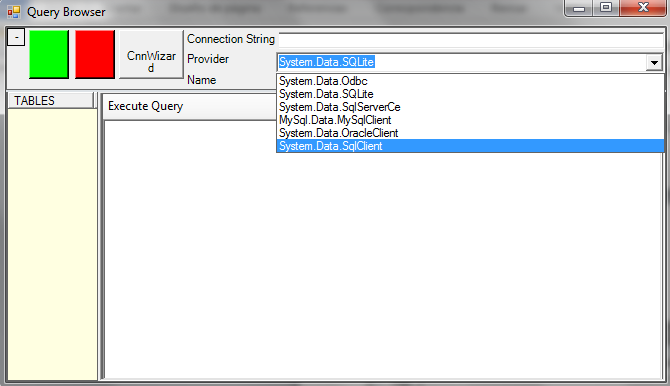Click the green square button
This screenshot has height=386, width=670.
click(x=49, y=54)
